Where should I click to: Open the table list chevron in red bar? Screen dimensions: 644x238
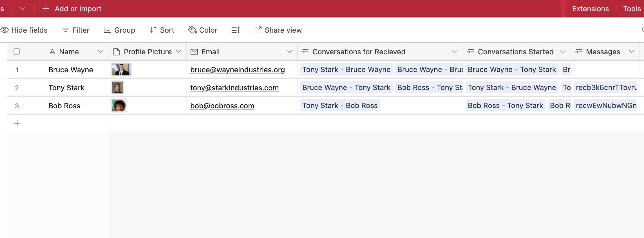point(23,9)
